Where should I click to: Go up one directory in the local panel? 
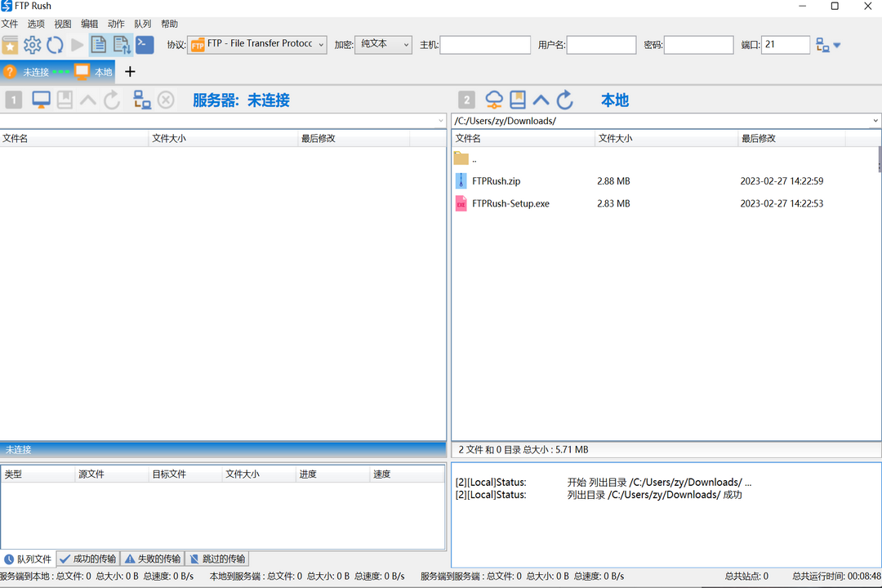(540, 99)
